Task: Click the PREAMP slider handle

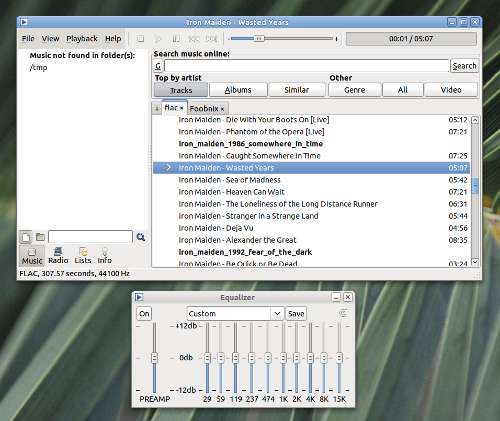Action: tap(154, 358)
